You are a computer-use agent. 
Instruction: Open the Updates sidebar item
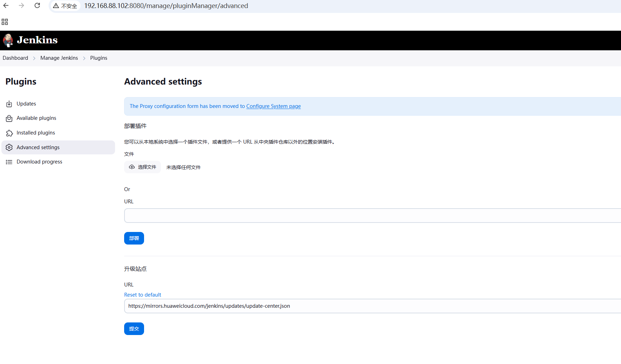coord(58,104)
